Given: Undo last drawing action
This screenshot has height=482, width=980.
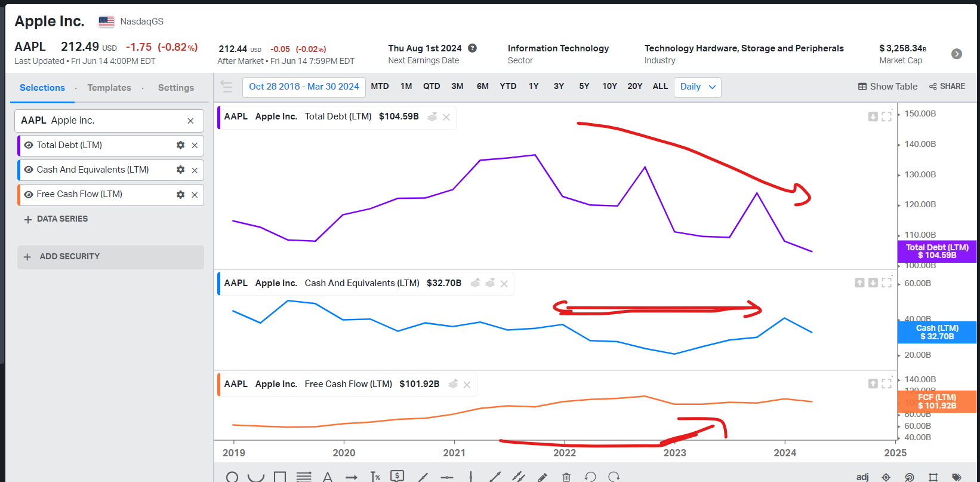Looking at the screenshot, I should [590, 477].
